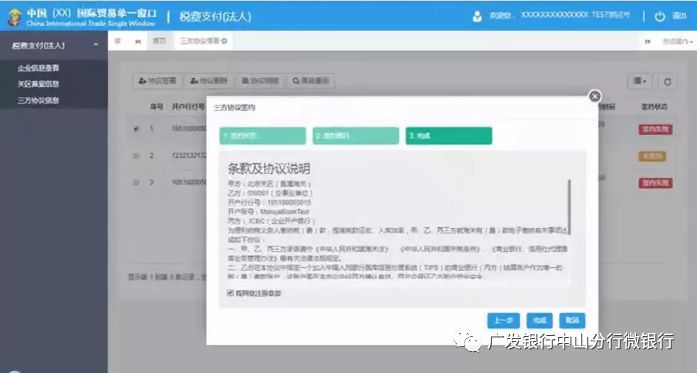Open the tab operations dropdown at top right
Viewport: 697px width, 373px height.
tap(677, 41)
